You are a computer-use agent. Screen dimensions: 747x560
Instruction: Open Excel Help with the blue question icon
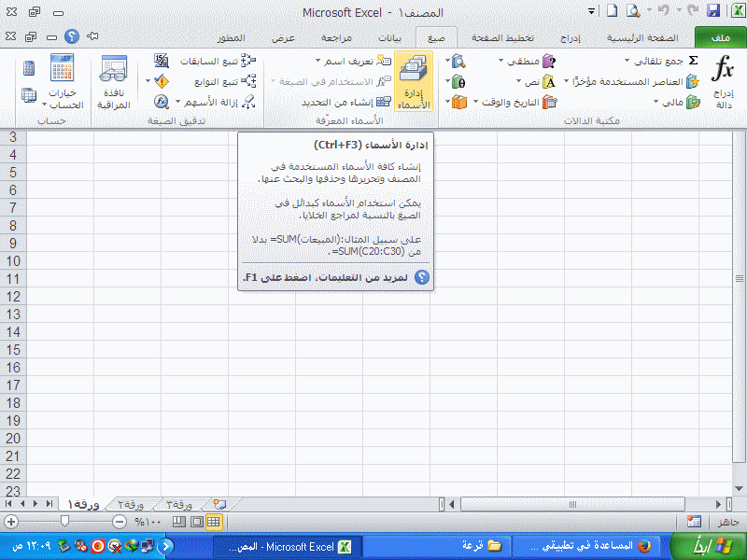pyautogui.click(x=72, y=36)
